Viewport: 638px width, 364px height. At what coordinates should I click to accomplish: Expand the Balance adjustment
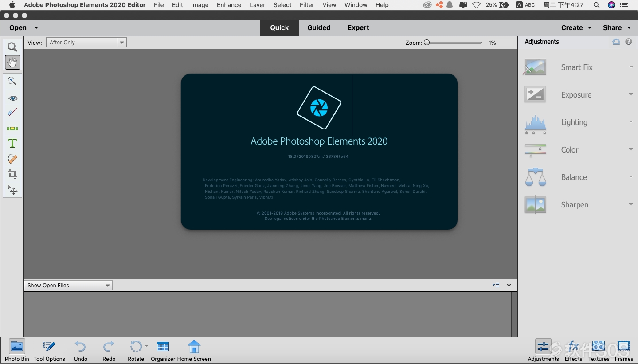coord(631,177)
